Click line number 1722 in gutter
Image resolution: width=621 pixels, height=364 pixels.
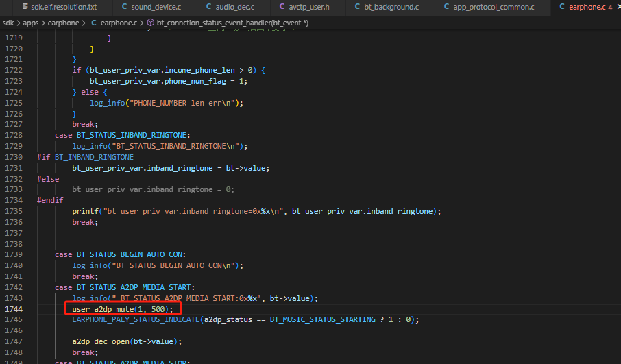click(x=14, y=70)
